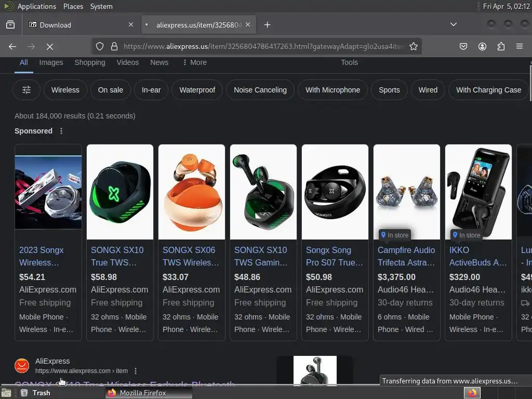The image size is (532, 399).
Task: Open the Places menu
Action: click(73, 6)
